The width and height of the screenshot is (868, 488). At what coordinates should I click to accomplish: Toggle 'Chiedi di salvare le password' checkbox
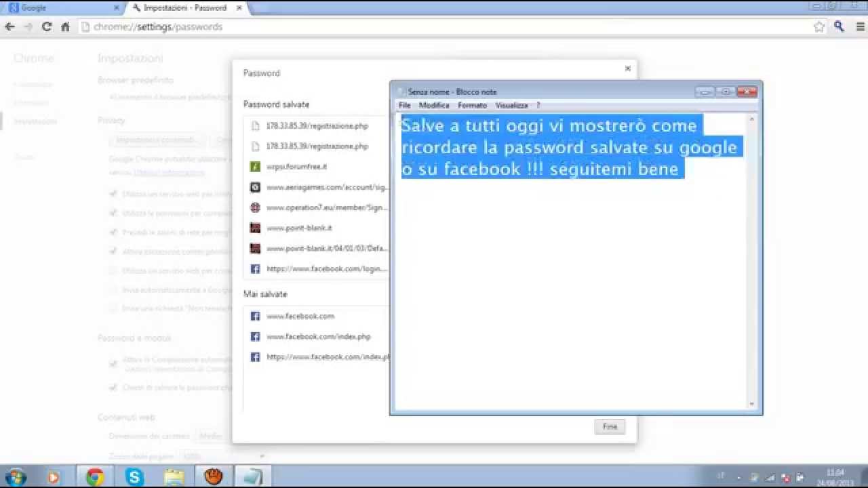coord(113,388)
